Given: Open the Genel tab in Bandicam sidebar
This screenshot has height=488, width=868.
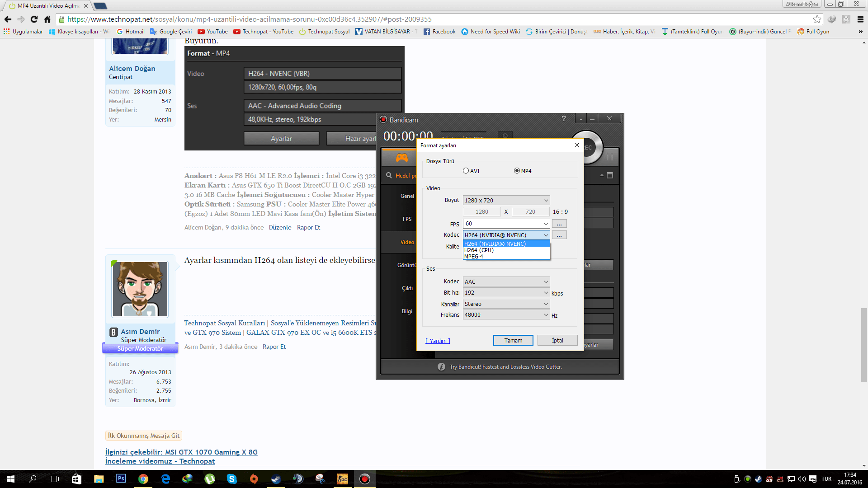Looking at the screenshot, I should coord(407,196).
